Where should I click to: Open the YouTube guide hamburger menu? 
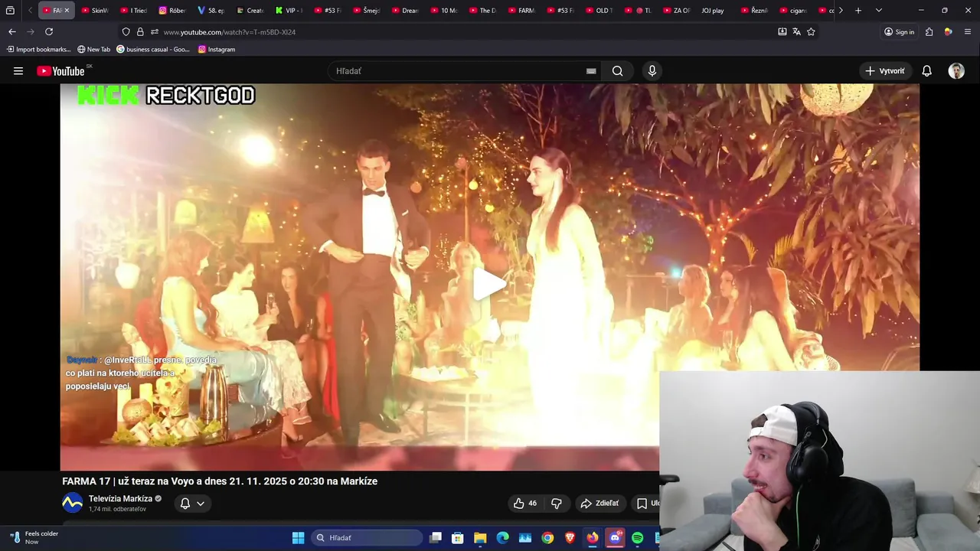[x=18, y=71]
